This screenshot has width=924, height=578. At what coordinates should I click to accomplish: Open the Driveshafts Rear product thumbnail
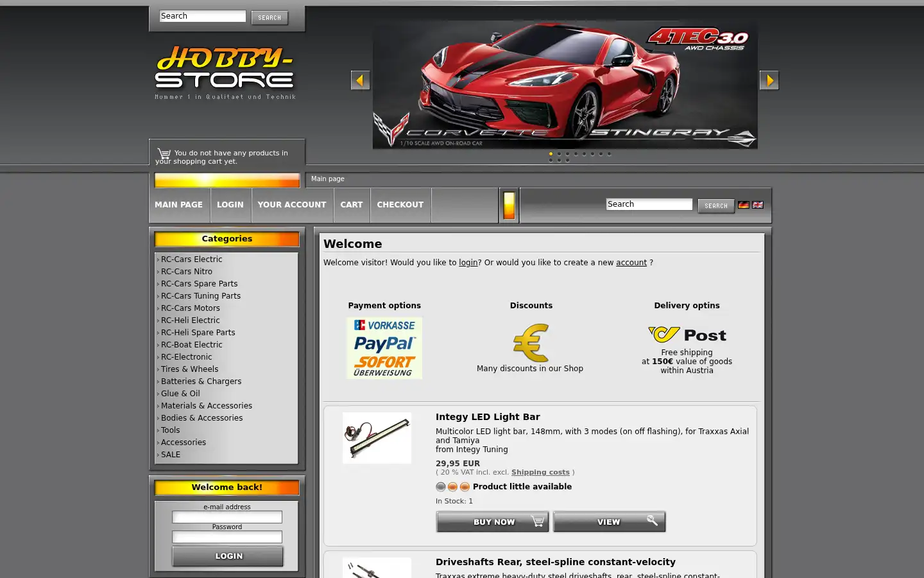click(x=377, y=568)
